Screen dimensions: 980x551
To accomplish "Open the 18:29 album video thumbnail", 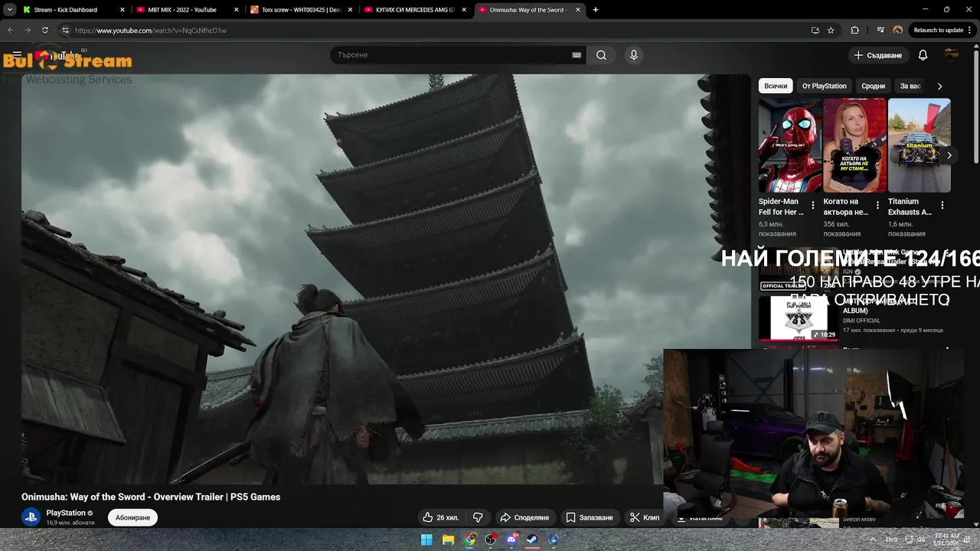I will 799,318.
